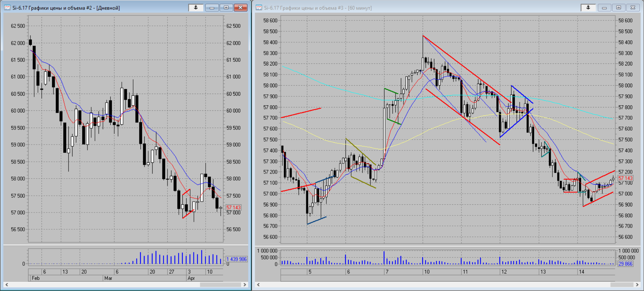Click the volume value 29 866 on the 60-minute chart

click(x=626, y=264)
